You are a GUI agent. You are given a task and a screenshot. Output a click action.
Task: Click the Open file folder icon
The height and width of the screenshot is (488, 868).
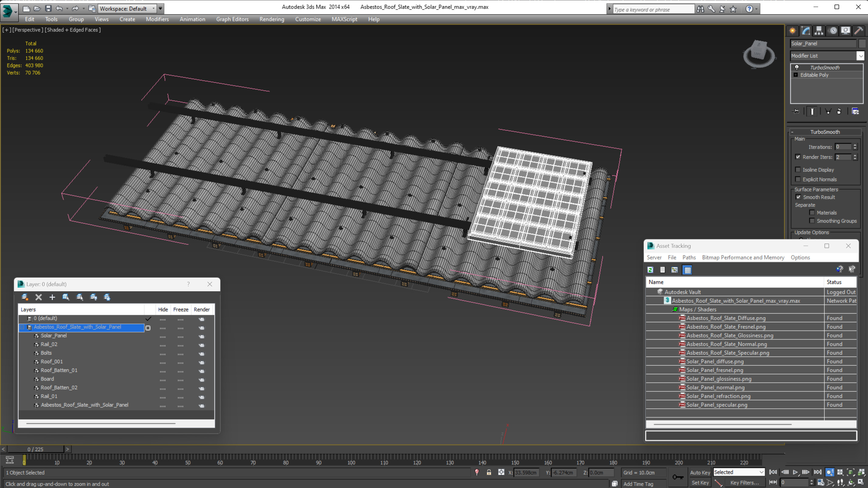[x=37, y=9]
